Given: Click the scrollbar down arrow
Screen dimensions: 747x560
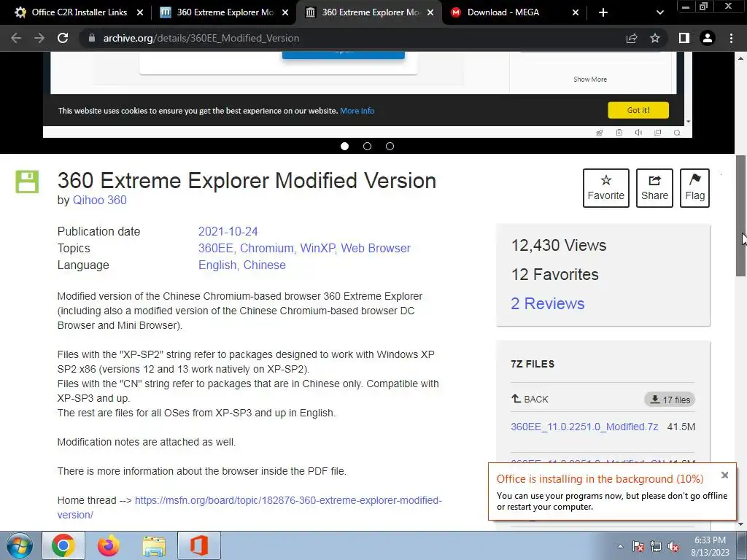Looking at the screenshot, I should tap(740, 524).
